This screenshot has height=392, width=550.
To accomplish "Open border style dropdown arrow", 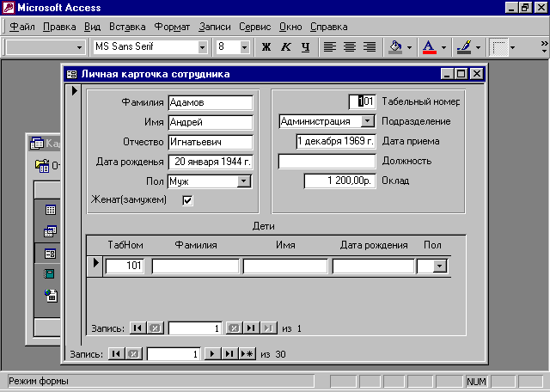I will pos(512,47).
